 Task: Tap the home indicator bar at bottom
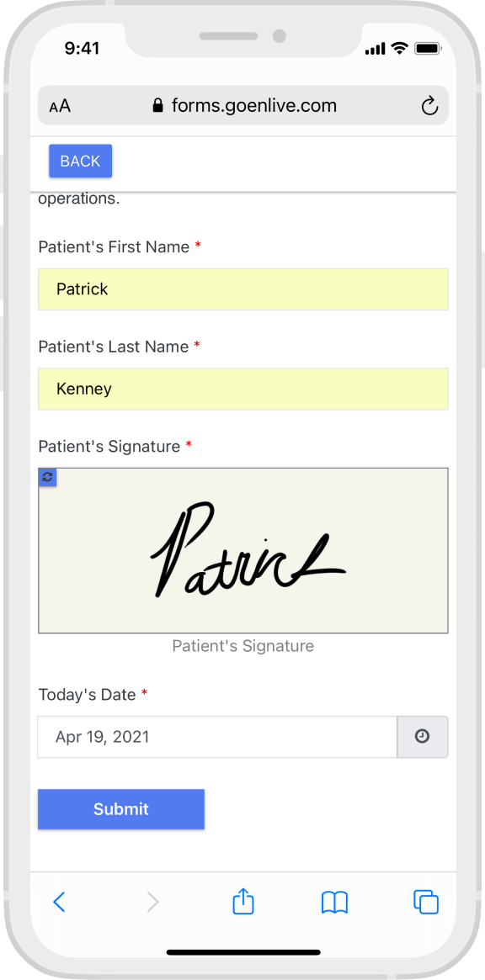[x=243, y=952]
